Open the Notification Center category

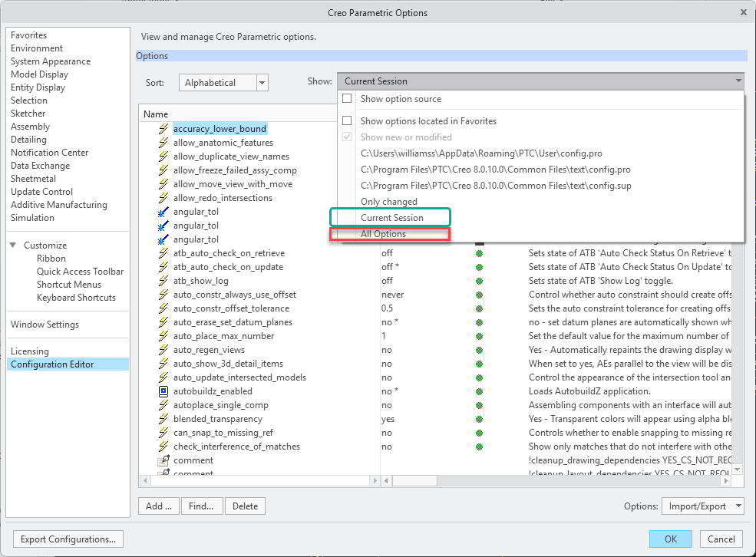(50, 152)
